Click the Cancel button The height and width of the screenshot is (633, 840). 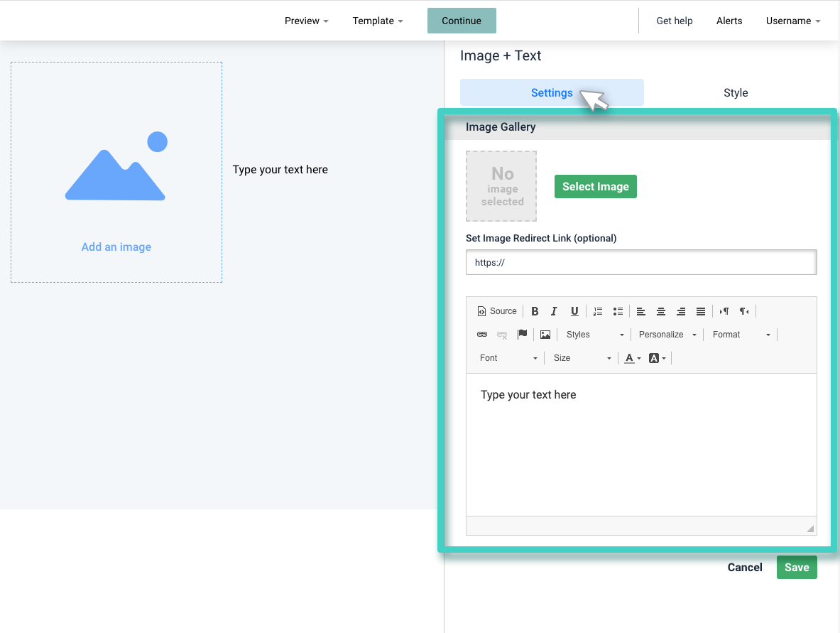click(x=745, y=567)
